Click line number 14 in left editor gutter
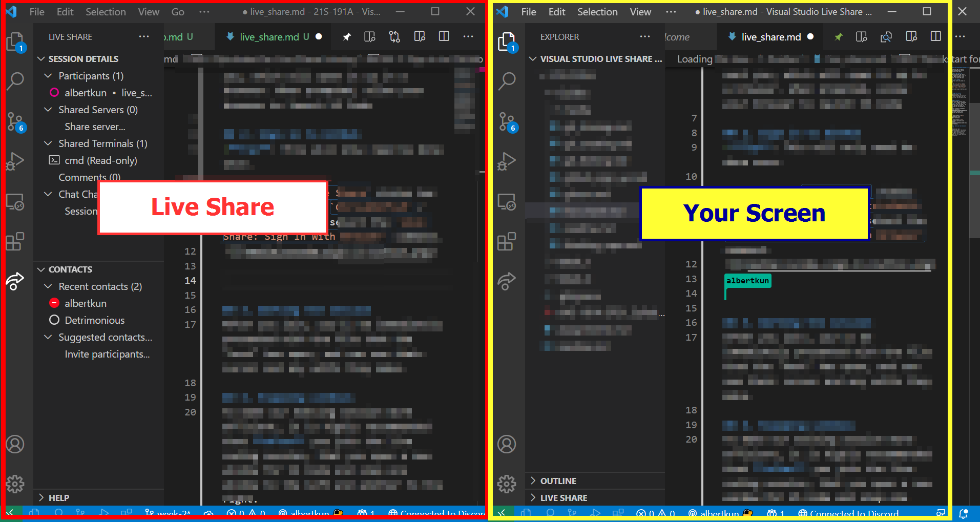This screenshot has width=980, height=522. pyautogui.click(x=190, y=280)
